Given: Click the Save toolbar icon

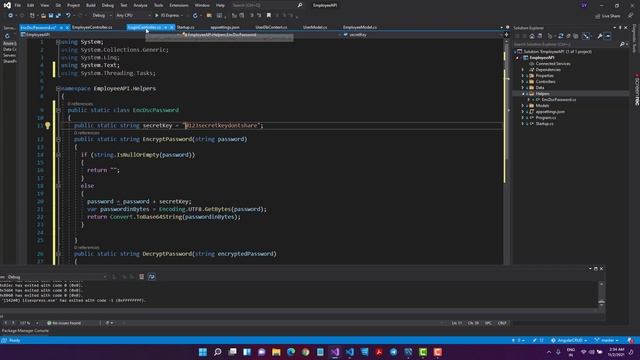Looking at the screenshot, I should 51,16.
